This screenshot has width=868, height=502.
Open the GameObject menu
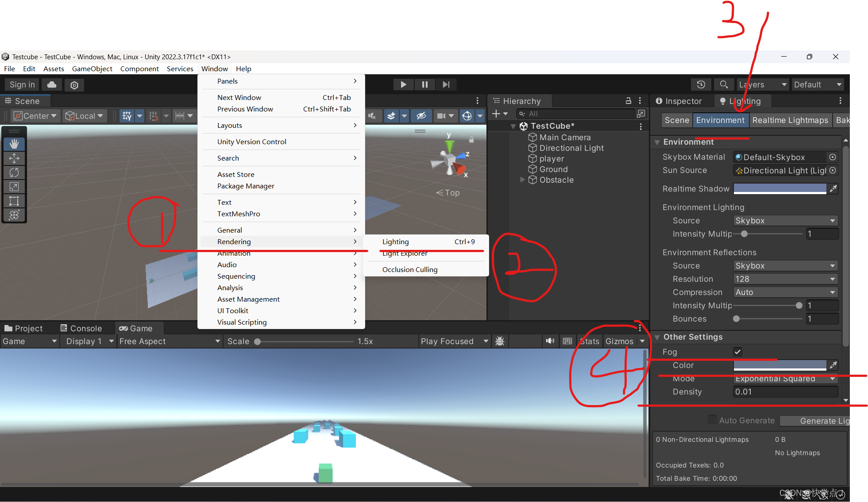(92, 69)
